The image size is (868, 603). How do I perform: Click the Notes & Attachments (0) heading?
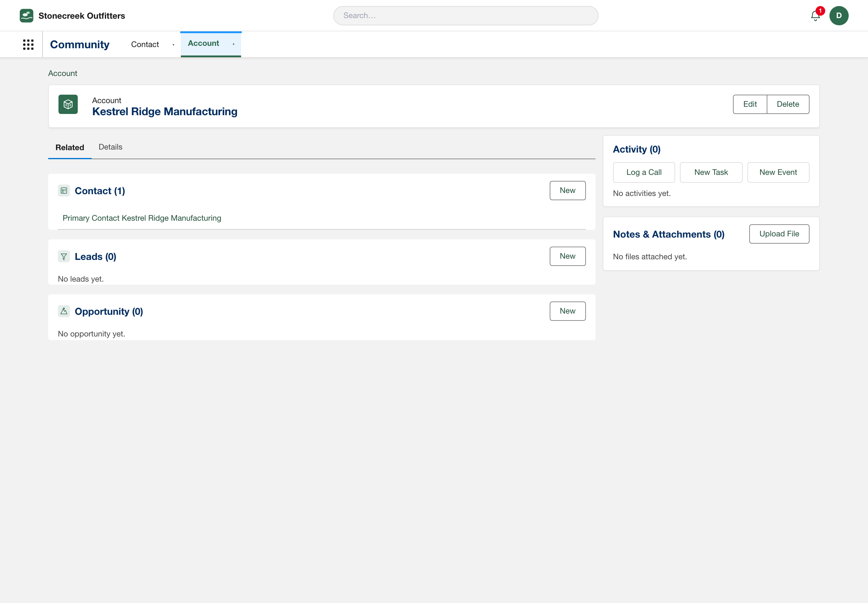668,234
